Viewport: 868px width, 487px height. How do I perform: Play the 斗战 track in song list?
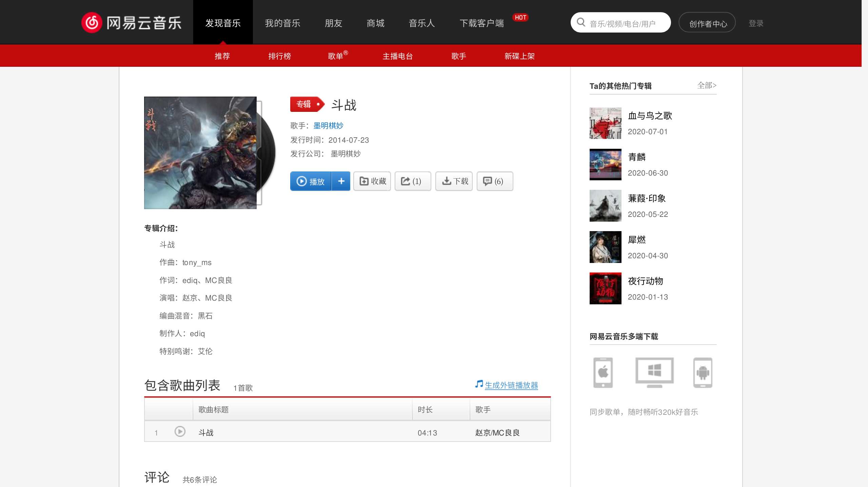click(x=180, y=431)
